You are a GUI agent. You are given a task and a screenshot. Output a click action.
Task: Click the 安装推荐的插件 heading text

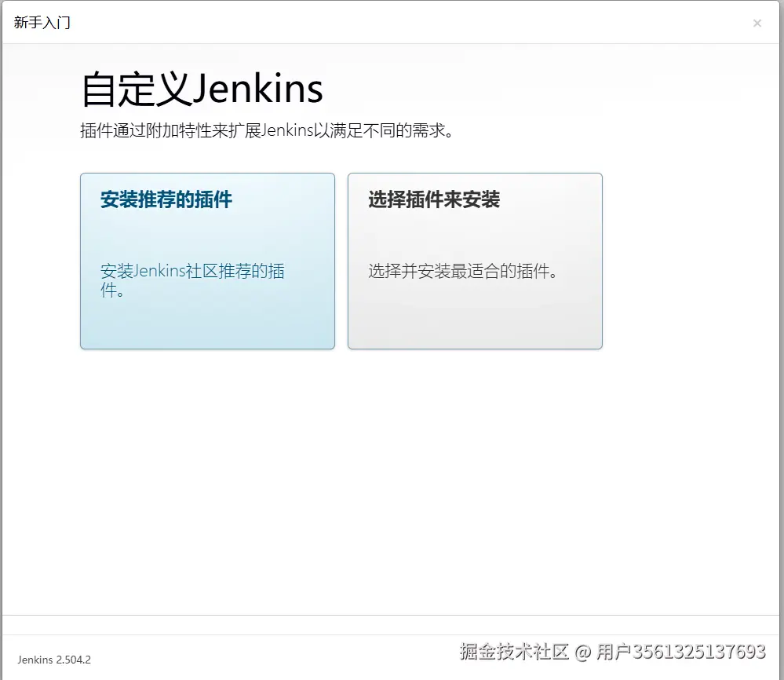(x=166, y=199)
